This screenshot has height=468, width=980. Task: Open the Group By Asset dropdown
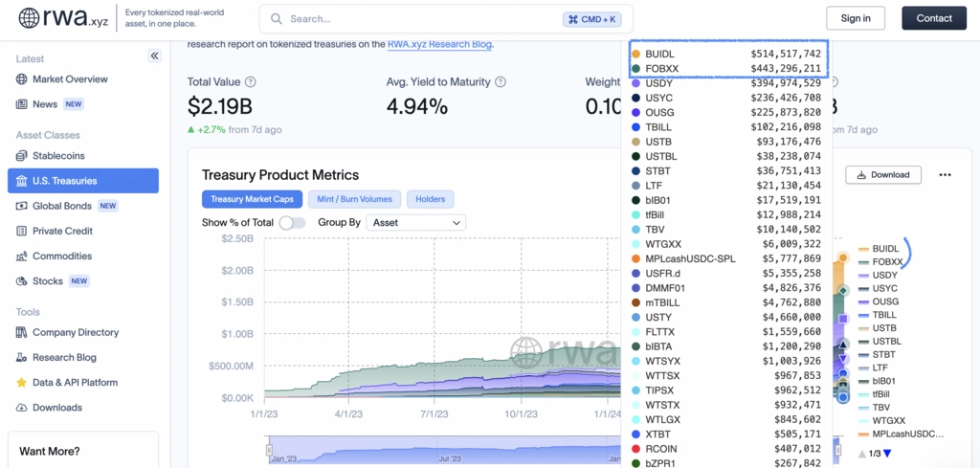(415, 222)
